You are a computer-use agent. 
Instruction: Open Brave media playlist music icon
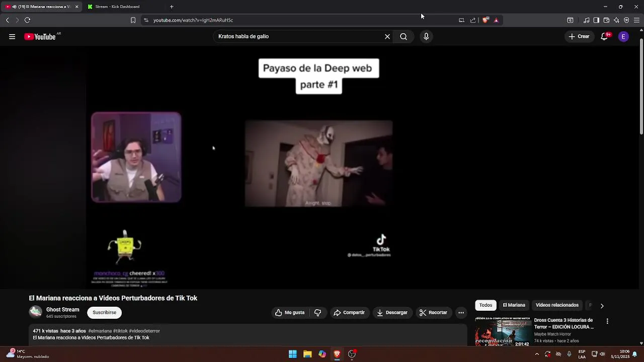586,20
